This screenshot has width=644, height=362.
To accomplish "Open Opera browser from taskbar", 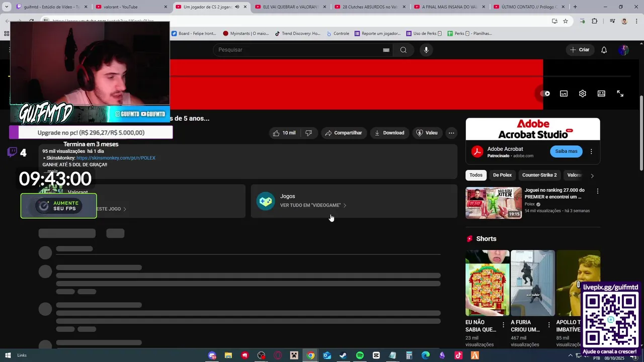I will 277,355.
